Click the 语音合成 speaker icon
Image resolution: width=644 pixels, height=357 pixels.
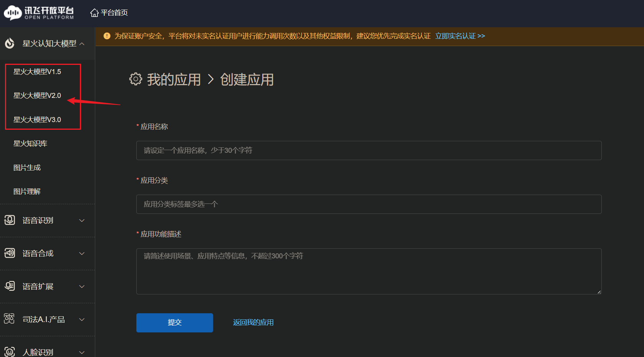10,253
